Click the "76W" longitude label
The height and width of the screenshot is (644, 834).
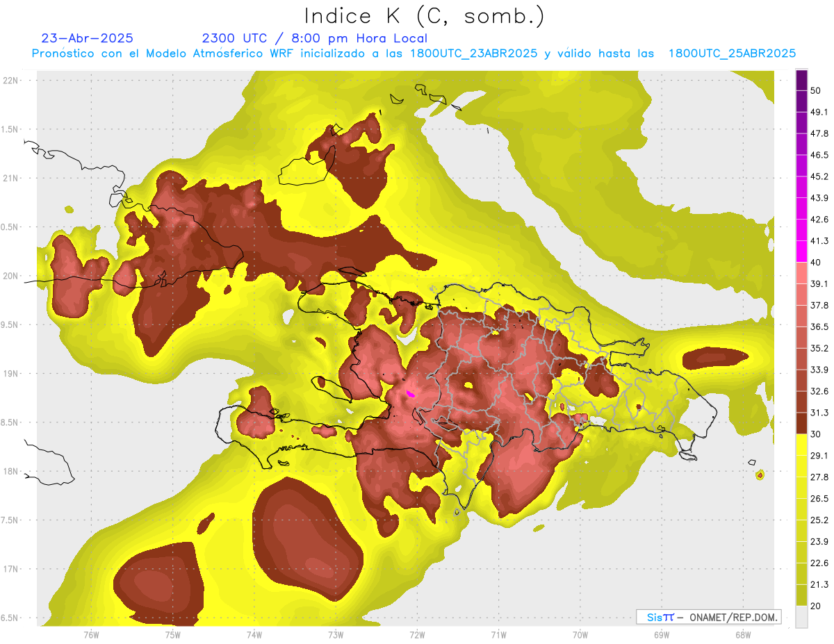click(x=91, y=634)
